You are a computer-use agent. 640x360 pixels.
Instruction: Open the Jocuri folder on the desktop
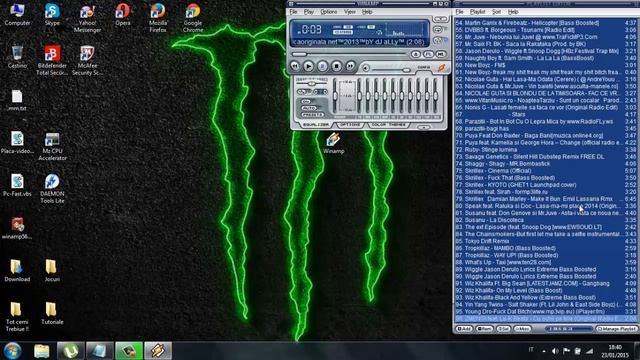pyautogui.click(x=52, y=270)
